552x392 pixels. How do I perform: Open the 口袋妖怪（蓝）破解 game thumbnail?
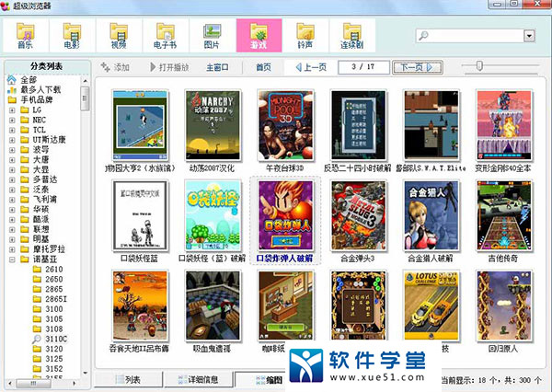213,215
